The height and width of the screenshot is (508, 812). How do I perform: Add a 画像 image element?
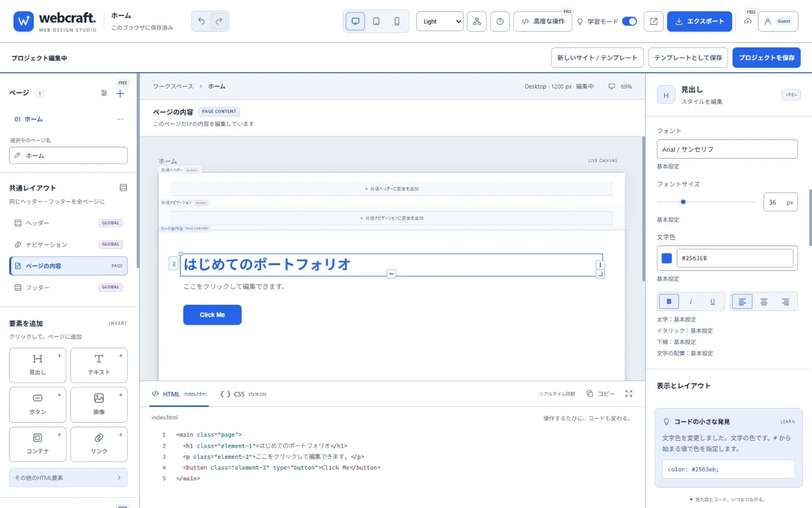tap(99, 405)
